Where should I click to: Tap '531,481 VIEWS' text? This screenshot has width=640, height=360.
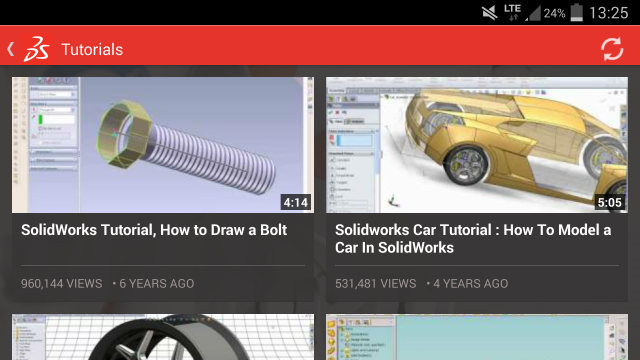coord(376,284)
